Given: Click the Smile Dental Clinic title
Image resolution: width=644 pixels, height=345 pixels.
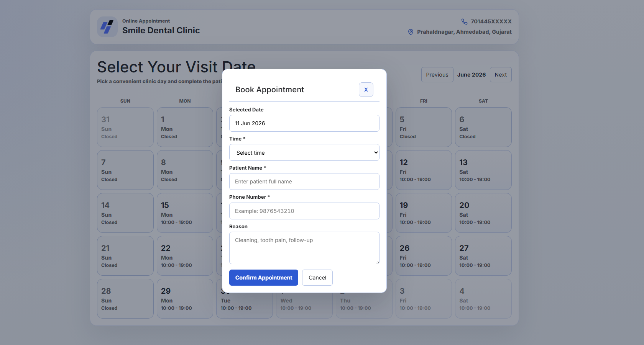Looking at the screenshot, I should coord(161,30).
